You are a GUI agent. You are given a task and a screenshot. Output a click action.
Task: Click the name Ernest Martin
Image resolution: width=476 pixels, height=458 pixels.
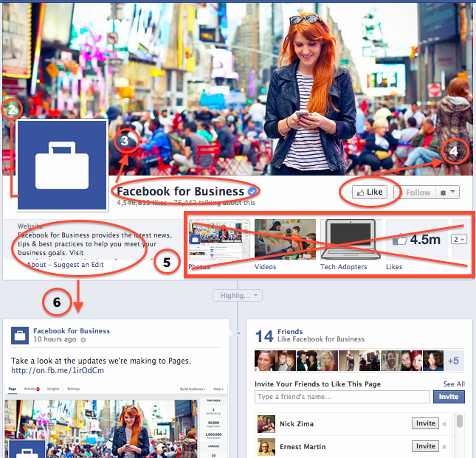pos(303,446)
